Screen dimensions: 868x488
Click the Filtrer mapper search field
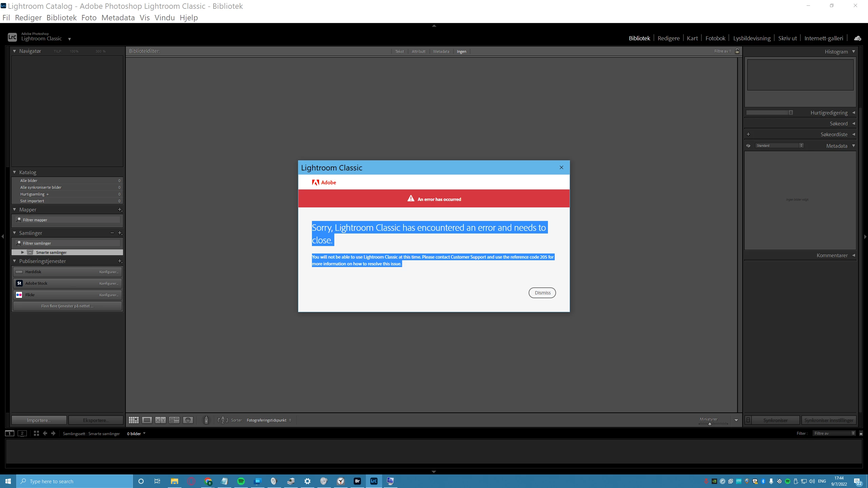tap(67, 220)
